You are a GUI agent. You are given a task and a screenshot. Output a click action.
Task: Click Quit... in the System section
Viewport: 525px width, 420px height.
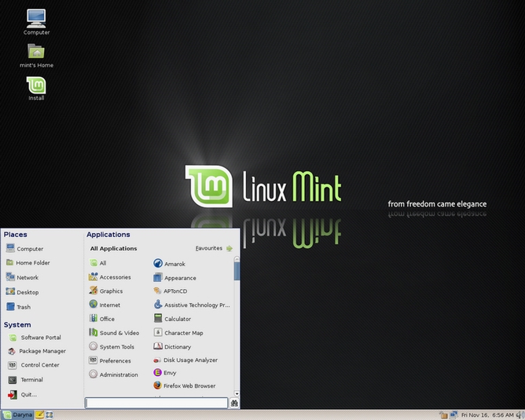(x=23, y=395)
